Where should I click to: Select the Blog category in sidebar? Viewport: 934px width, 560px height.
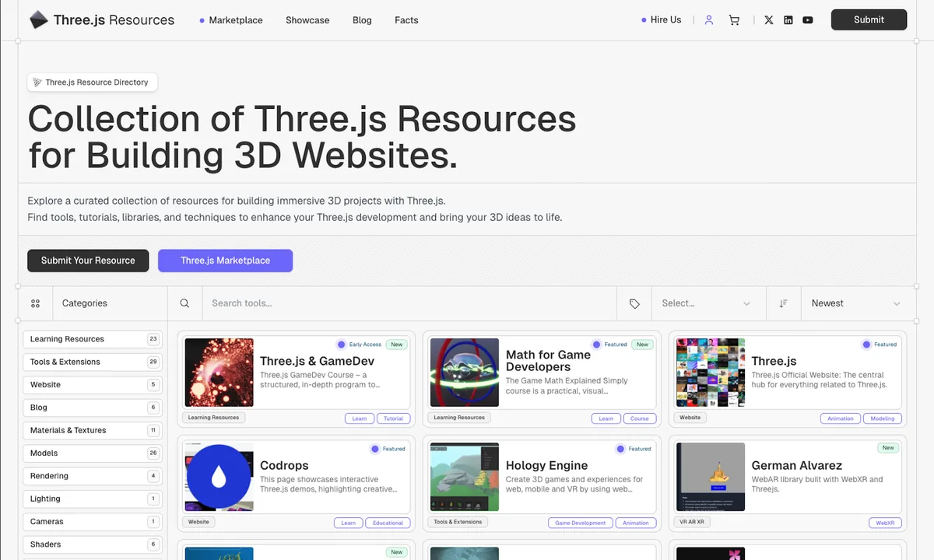point(93,408)
